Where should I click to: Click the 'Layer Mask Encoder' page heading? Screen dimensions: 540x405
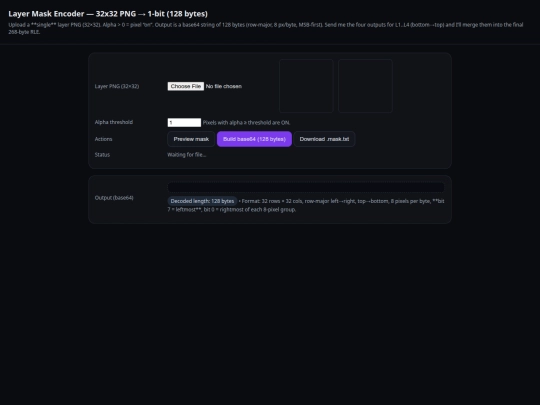pos(108,14)
